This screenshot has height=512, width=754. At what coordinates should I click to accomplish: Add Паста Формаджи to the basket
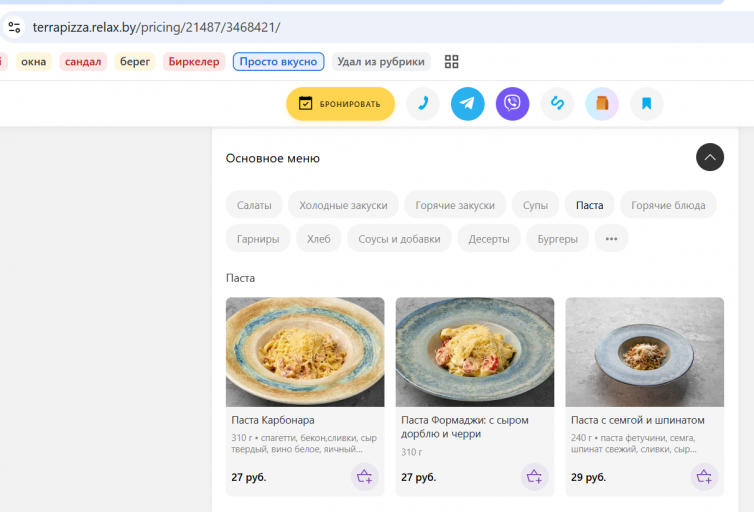point(534,477)
